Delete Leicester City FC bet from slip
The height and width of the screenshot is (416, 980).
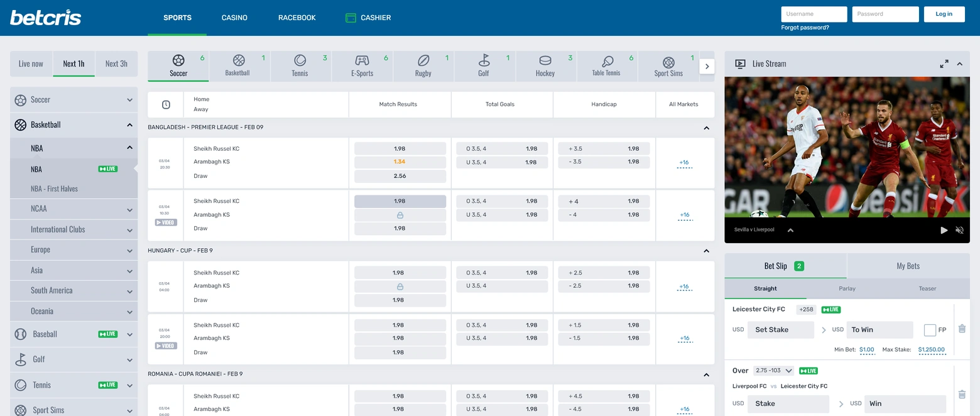(962, 328)
